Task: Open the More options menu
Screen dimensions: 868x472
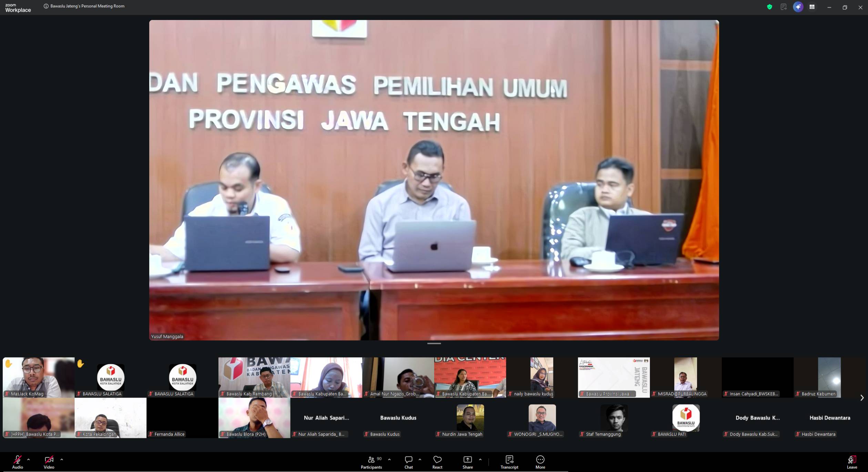Action: [x=540, y=462]
